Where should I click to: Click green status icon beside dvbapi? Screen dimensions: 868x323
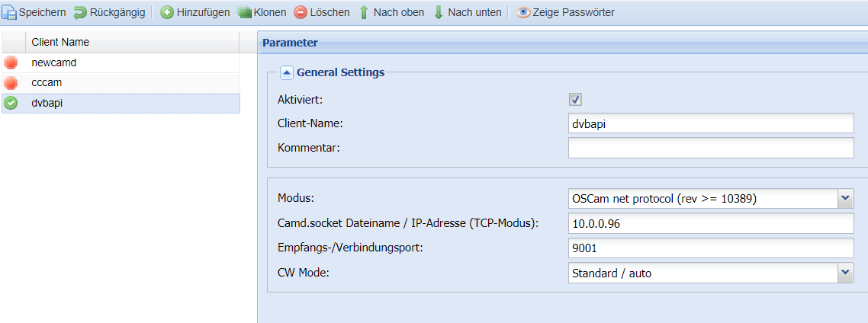[11, 103]
